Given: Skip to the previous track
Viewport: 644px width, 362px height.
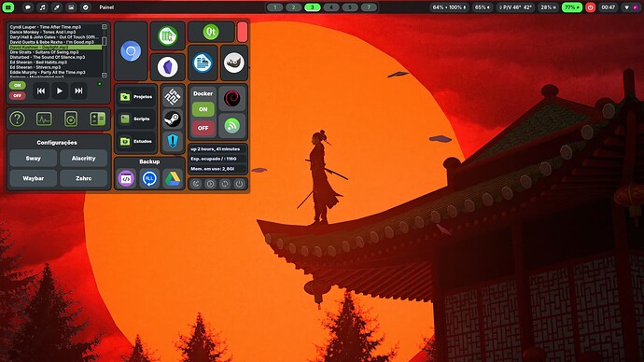Looking at the screenshot, I should click(41, 90).
